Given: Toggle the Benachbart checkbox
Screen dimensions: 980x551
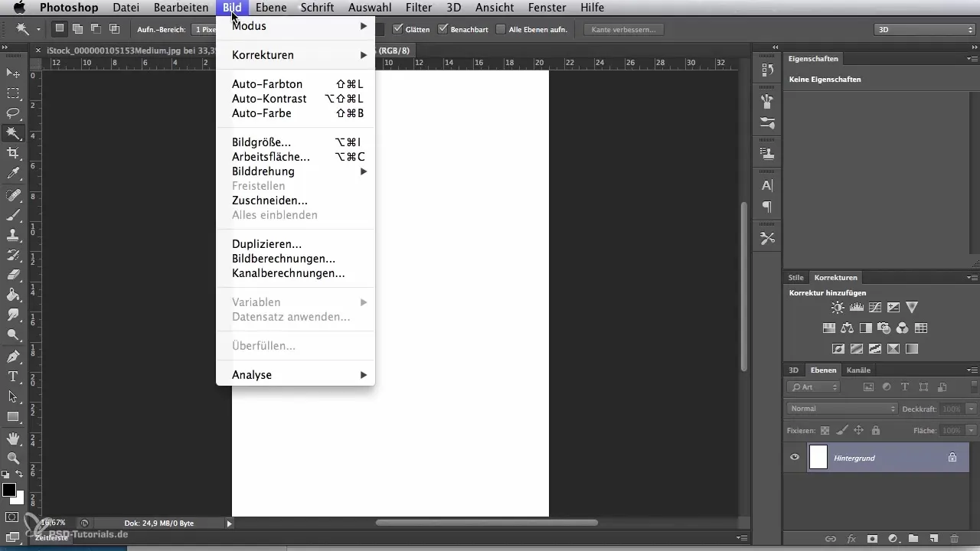Looking at the screenshot, I should point(443,29).
